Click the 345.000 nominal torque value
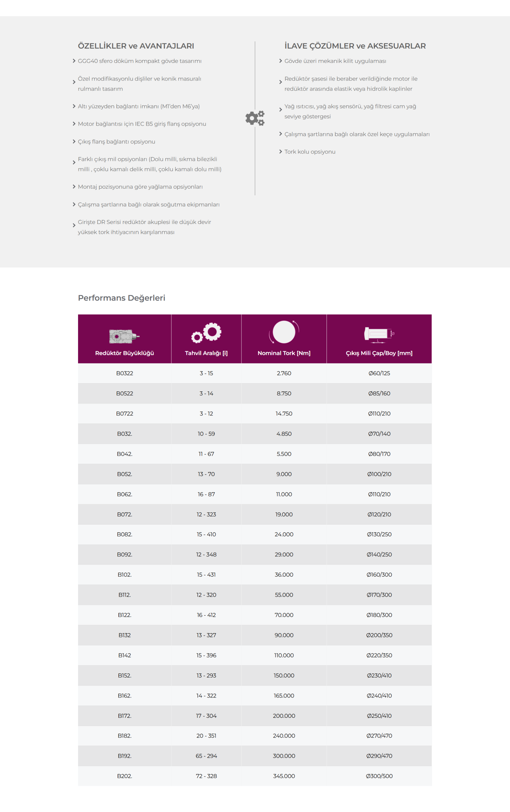Viewport: 510px width, 812px height. 284,776
